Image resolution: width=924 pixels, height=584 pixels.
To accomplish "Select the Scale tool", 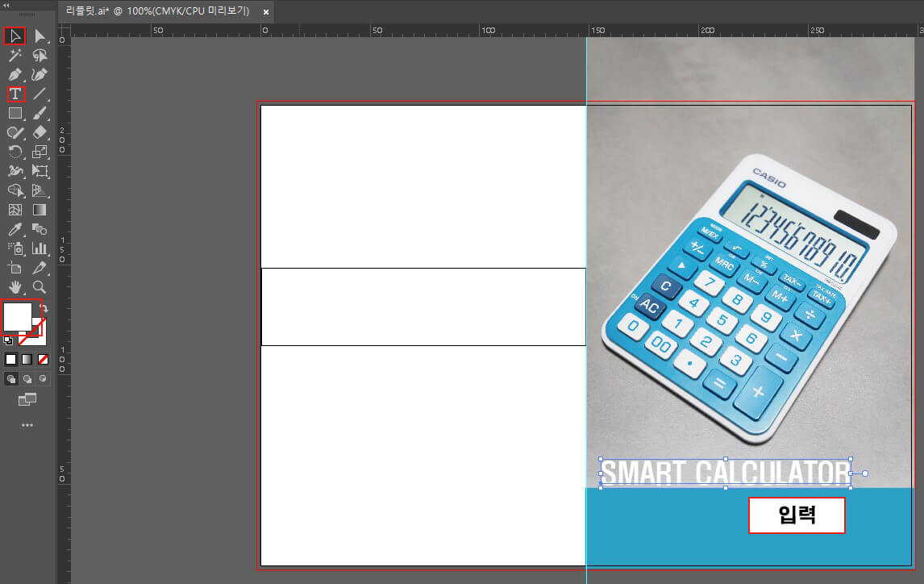I will (40, 152).
